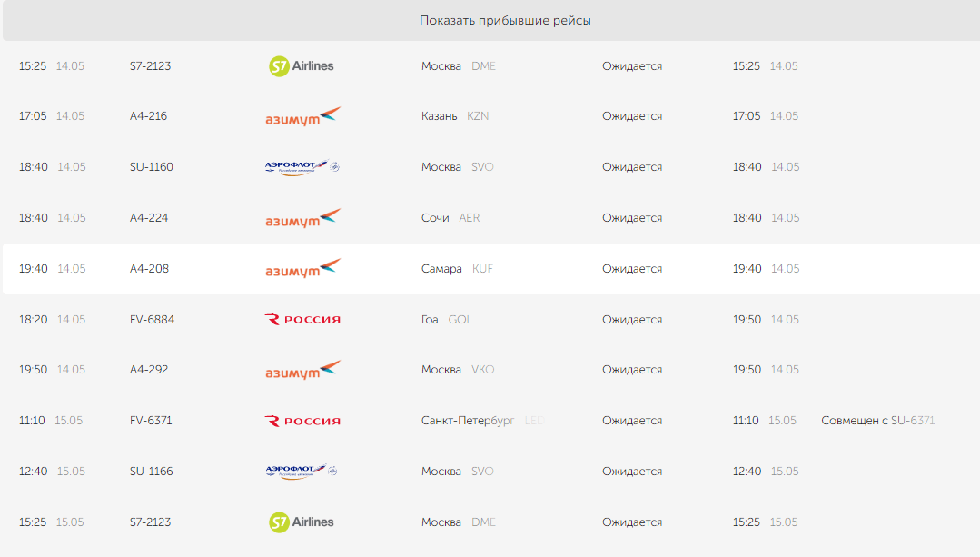980x557 pixels.
Task: Click Azimuth logo on Kazan flight A4-216
Action: point(303,116)
